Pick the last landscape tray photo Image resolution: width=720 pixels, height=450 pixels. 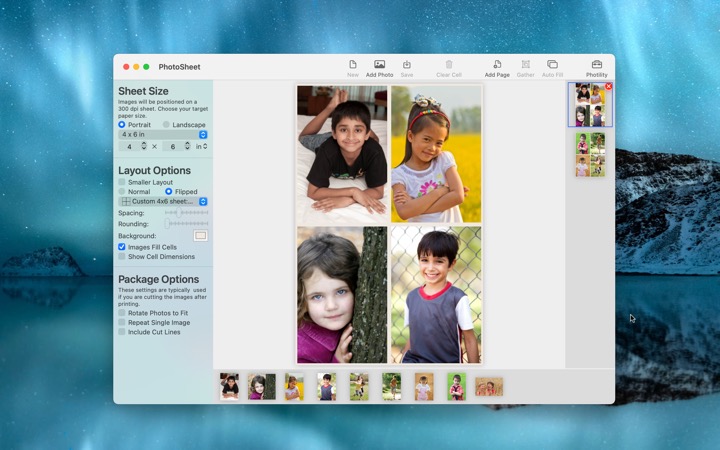coord(489,387)
